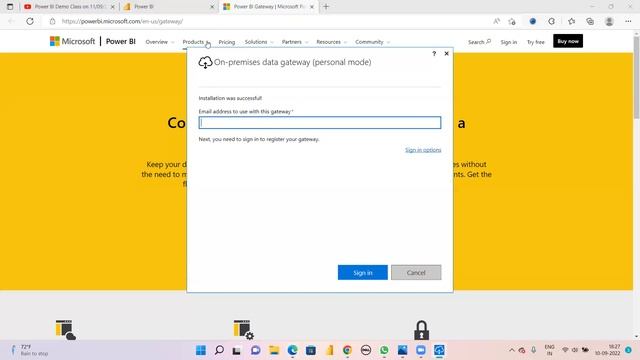Image resolution: width=640 pixels, height=360 pixels.
Task: Show hidden system tray icons
Action: (511, 350)
